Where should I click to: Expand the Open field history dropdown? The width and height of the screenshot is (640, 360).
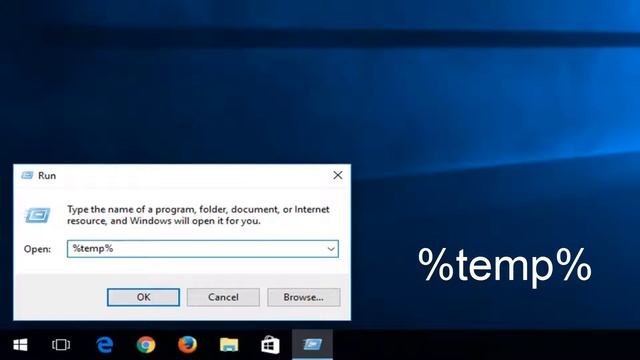(331, 249)
